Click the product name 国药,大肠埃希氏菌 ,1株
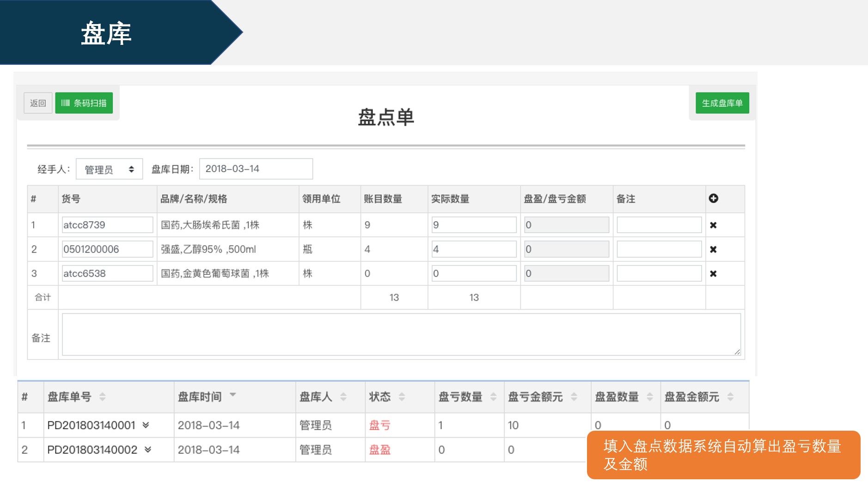This screenshot has width=868, height=495. pyautogui.click(x=210, y=225)
